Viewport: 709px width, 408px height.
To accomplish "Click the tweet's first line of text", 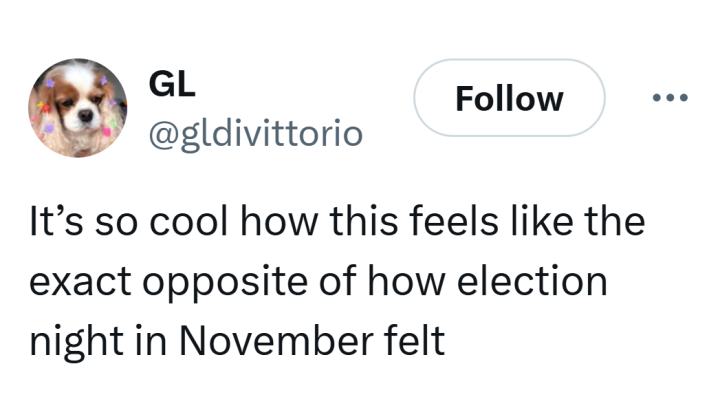I will click(x=337, y=221).
